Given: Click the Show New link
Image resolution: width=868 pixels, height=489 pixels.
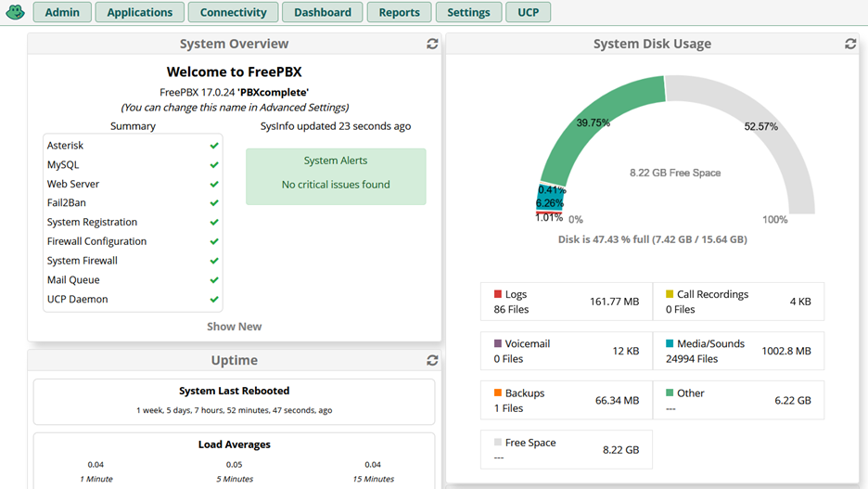Looking at the screenshot, I should (x=235, y=327).
